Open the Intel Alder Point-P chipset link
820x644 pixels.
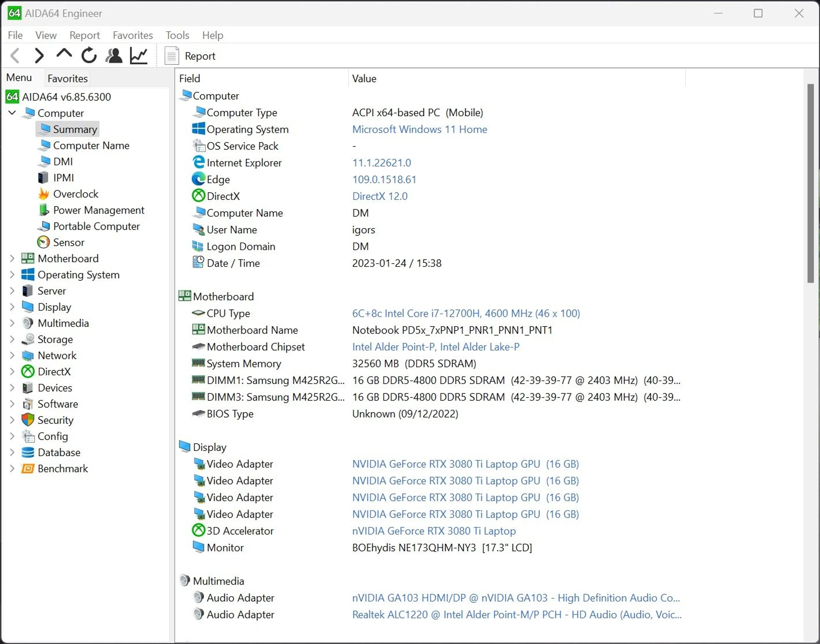click(436, 347)
